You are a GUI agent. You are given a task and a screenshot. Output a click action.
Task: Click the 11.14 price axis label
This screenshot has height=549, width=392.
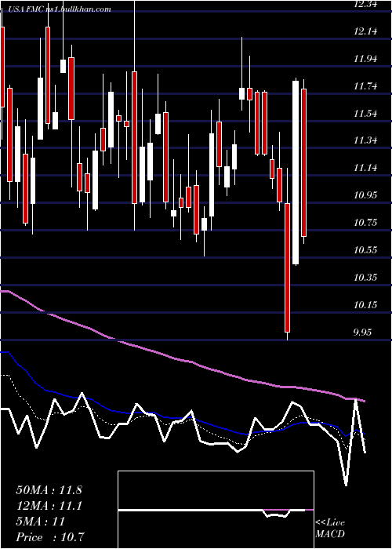pos(365,168)
